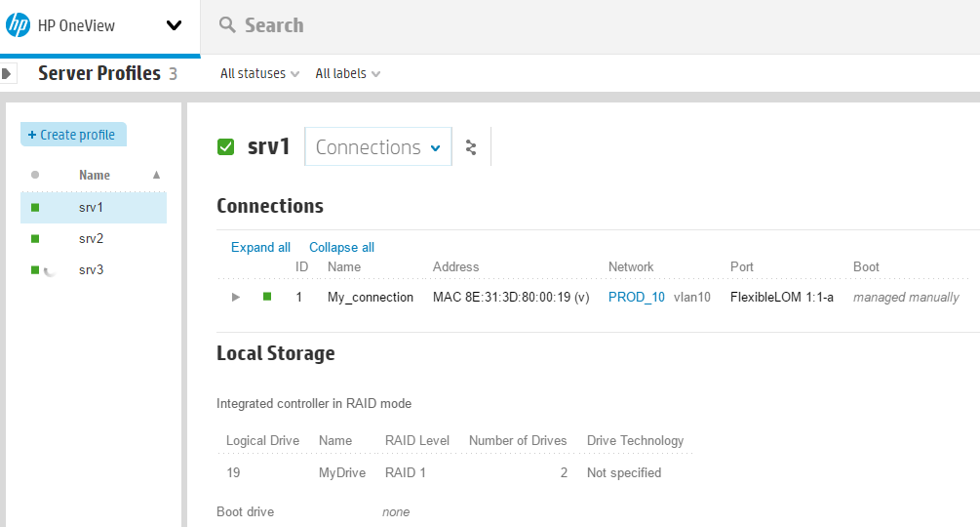Click the managed manually boot value
This screenshot has height=527, width=980.
click(x=906, y=298)
